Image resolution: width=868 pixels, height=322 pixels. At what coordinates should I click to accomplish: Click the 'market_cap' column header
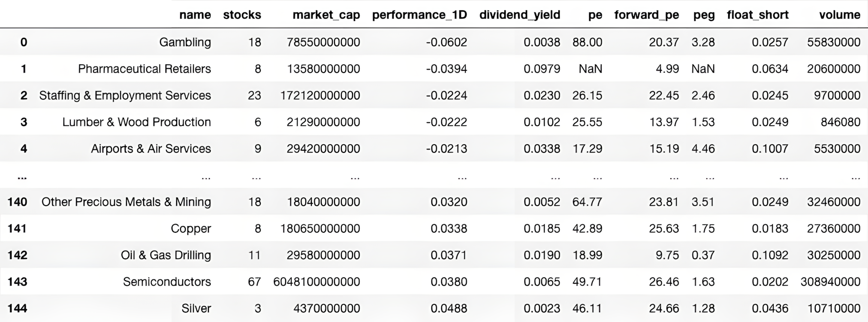click(326, 15)
